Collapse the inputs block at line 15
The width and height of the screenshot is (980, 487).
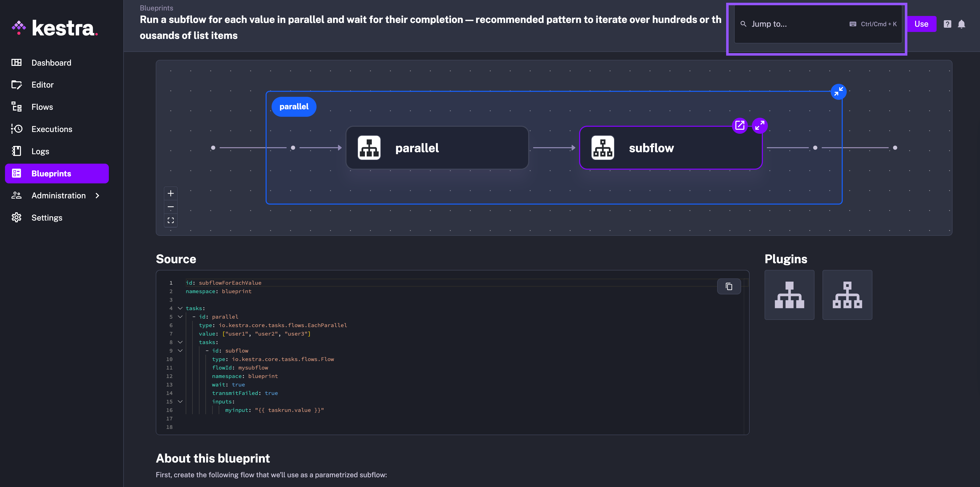click(180, 401)
